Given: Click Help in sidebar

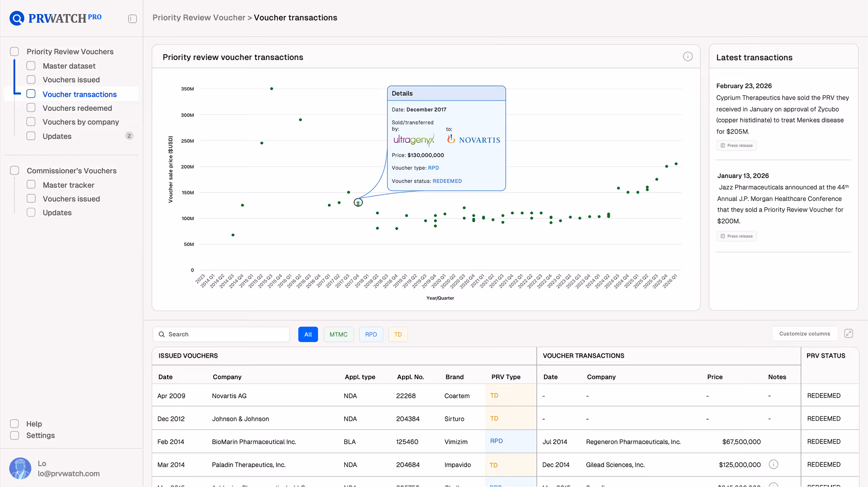Looking at the screenshot, I should [x=34, y=424].
